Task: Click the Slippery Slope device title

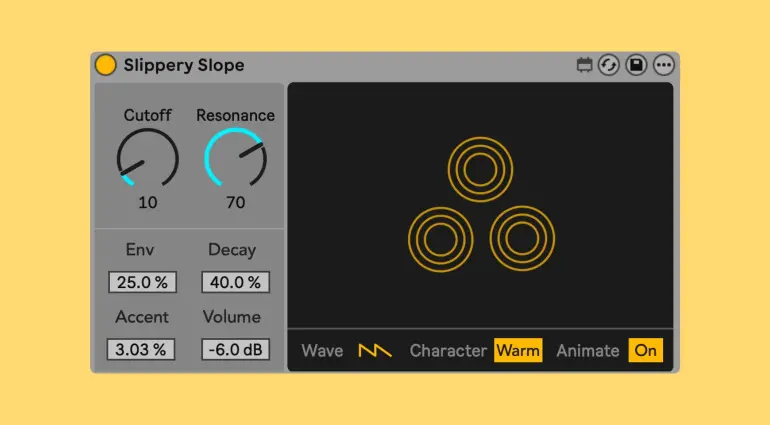Action: click(184, 65)
